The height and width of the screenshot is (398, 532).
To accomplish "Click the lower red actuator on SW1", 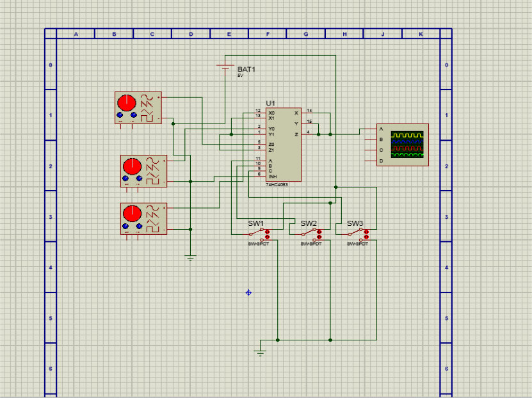I will click(x=267, y=237).
